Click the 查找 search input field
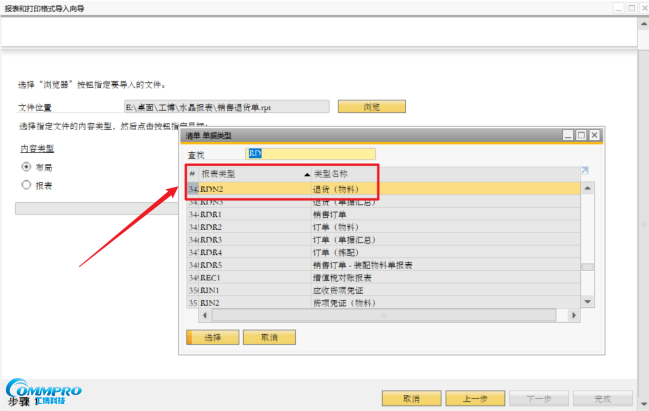The width and height of the screenshot is (649, 411). tap(310, 154)
